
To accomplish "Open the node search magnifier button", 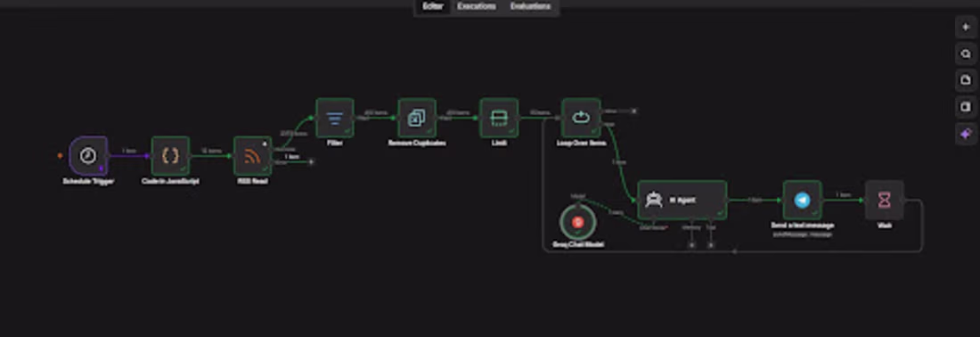I will click(x=966, y=53).
